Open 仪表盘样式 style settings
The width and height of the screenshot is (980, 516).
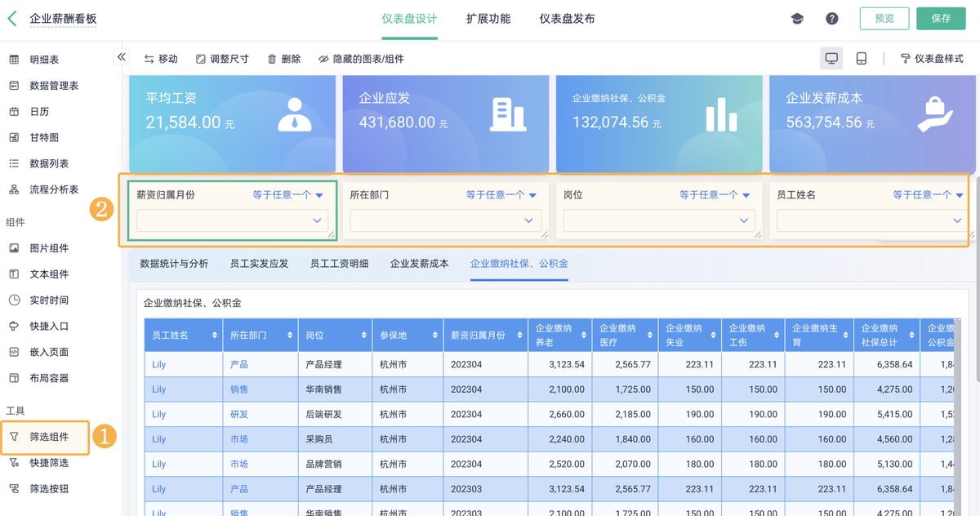point(932,59)
